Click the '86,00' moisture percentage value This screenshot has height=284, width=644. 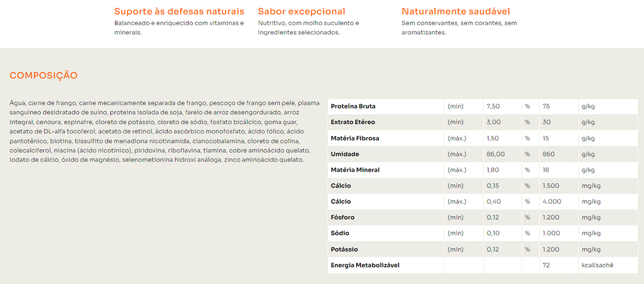[495, 154]
